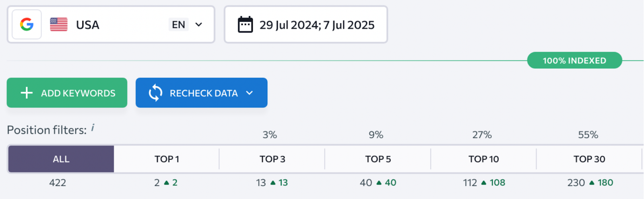Screen dimensions: 644x199
Task: Filter keywords by TOP 30
Action: 589,159
